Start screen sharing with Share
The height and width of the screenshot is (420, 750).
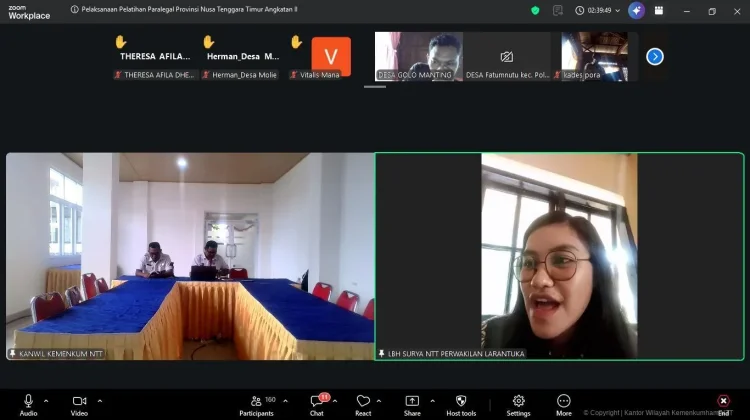(x=412, y=402)
